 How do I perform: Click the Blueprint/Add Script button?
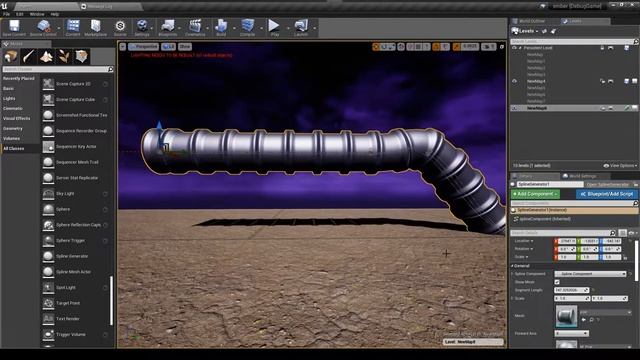pyautogui.click(x=607, y=194)
